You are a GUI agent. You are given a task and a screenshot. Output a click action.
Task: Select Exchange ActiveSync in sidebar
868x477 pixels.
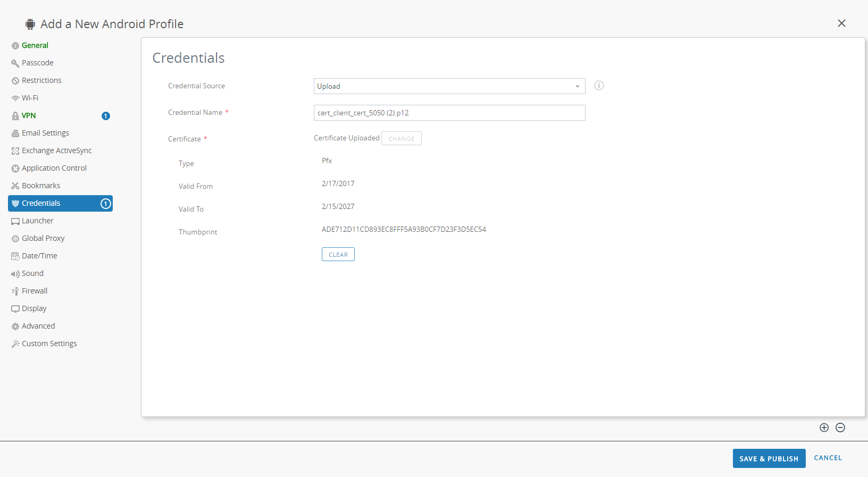click(x=56, y=150)
